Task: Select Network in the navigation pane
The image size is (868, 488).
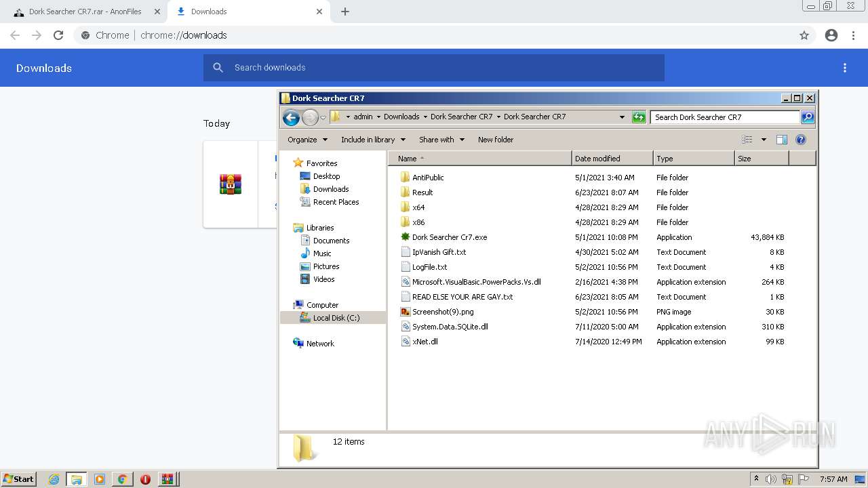Action: point(320,344)
